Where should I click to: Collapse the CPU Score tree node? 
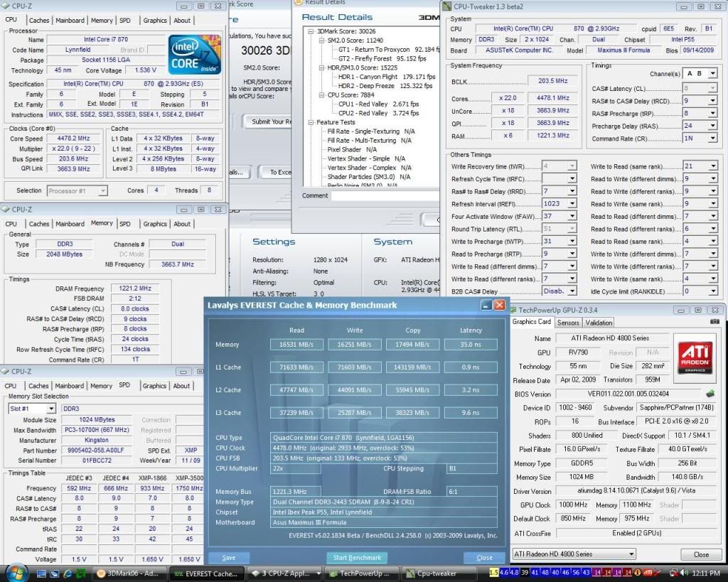[321, 95]
